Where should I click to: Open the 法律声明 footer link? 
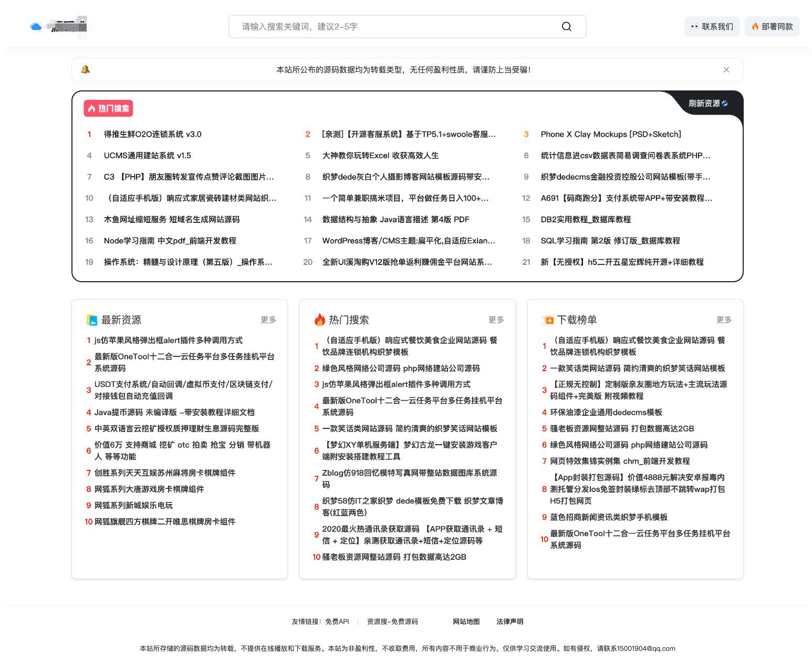[x=510, y=621]
